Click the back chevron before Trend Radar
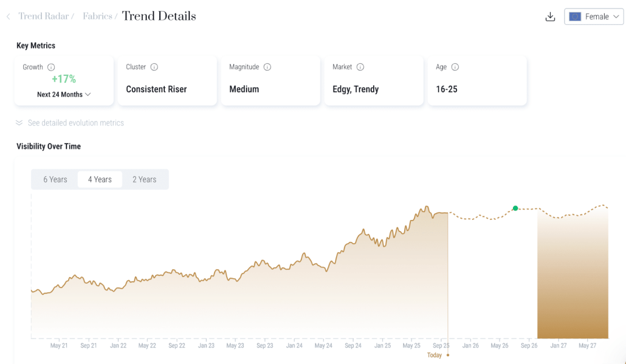 pos(9,16)
